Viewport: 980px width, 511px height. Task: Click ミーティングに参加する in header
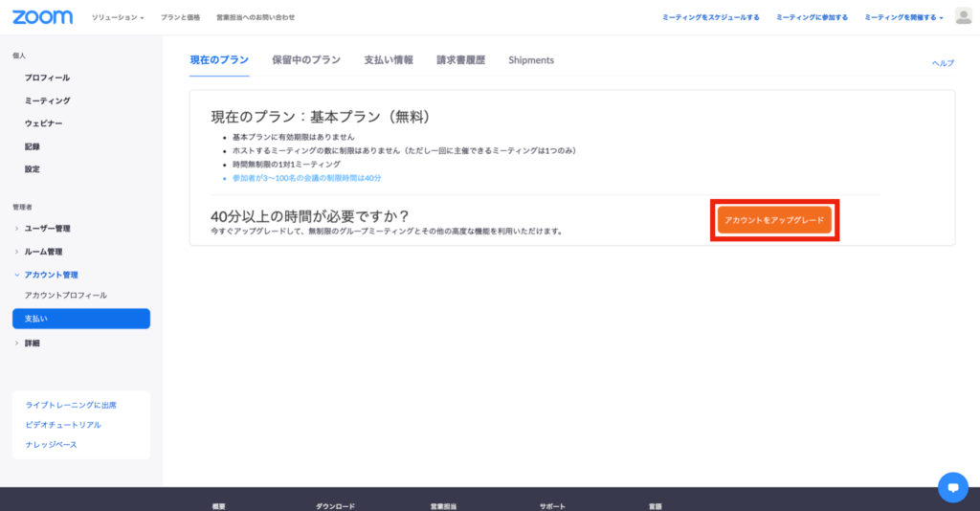pos(812,17)
